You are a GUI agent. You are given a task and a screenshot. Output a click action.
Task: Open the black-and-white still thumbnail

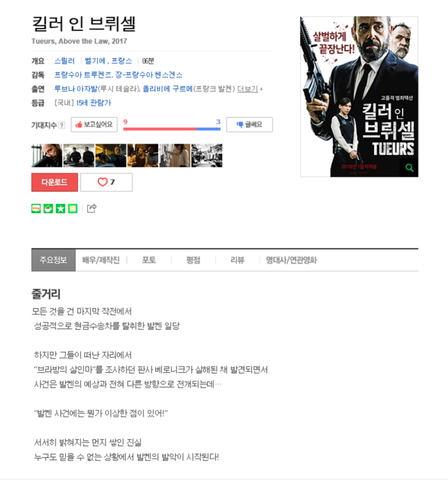pos(207,155)
